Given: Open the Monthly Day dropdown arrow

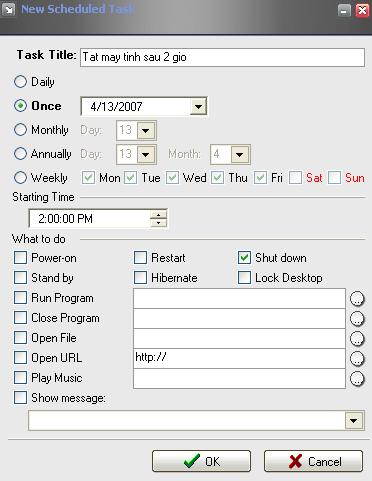Looking at the screenshot, I should click(146, 130).
